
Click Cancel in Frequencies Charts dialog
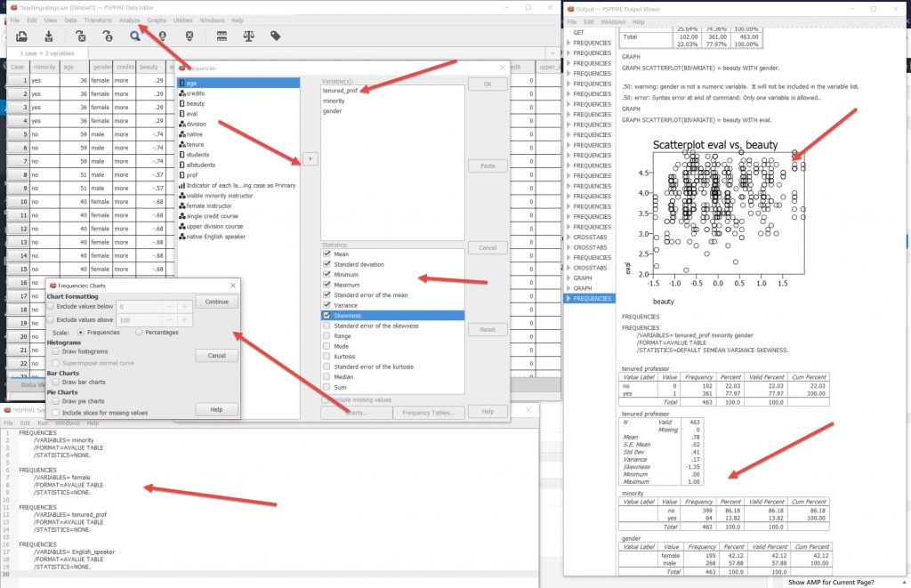click(x=216, y=356)
